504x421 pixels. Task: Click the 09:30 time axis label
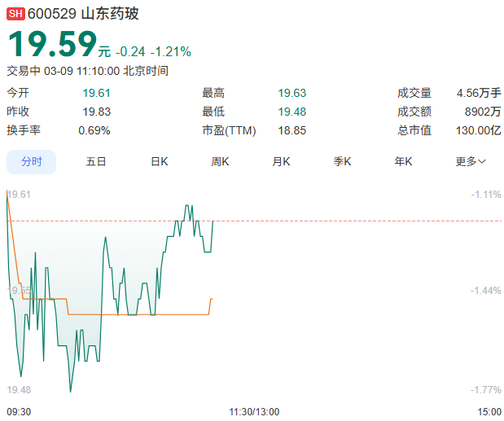(x=19, y=412)
